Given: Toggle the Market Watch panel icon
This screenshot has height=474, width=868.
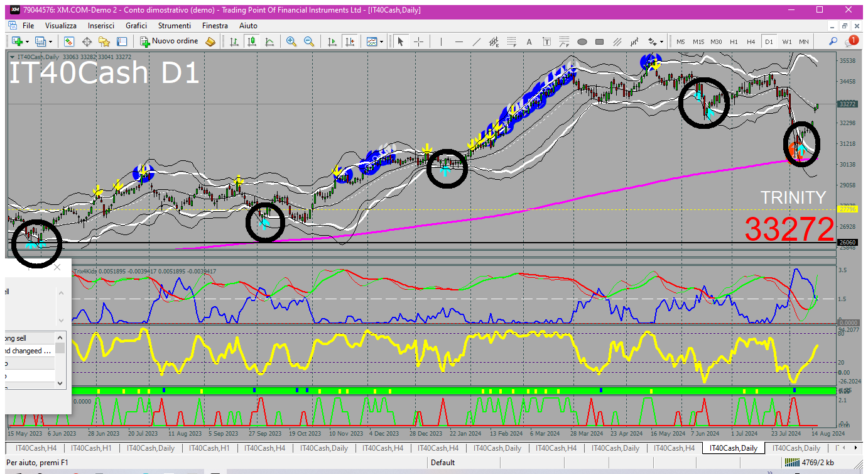Looking at the screenshot, I should tap(69, 41).
